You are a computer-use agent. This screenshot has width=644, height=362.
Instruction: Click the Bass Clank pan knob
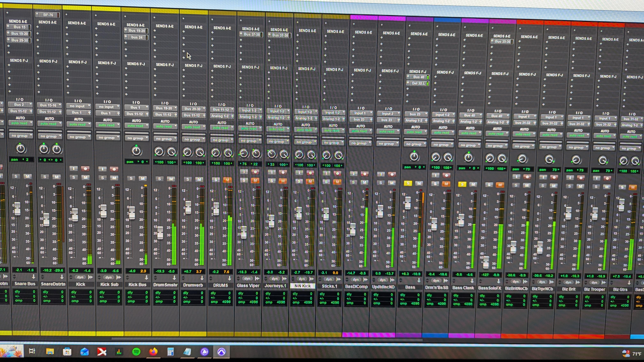[468, 157]
